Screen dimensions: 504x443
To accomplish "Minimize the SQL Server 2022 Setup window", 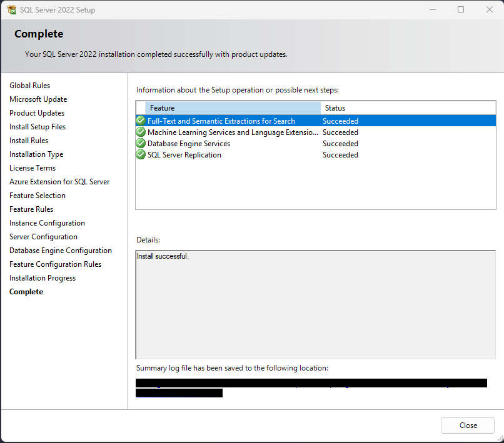I will click(432, 10).
